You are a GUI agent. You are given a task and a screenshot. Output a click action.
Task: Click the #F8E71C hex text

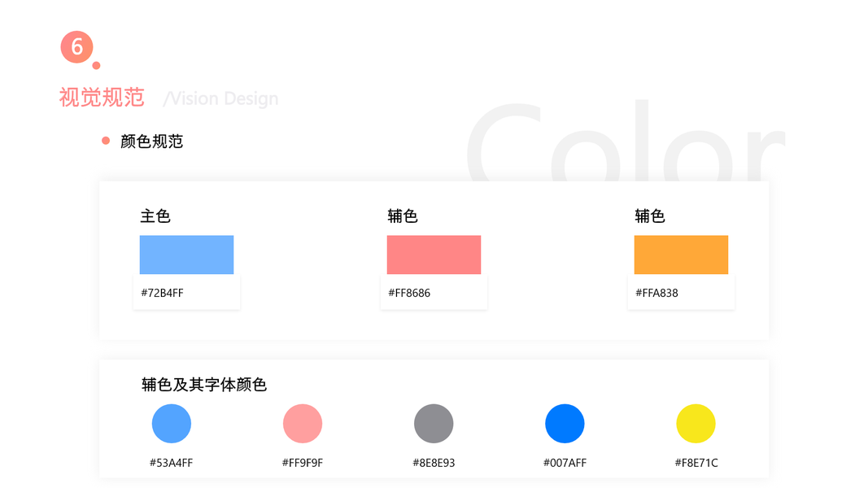696,463
